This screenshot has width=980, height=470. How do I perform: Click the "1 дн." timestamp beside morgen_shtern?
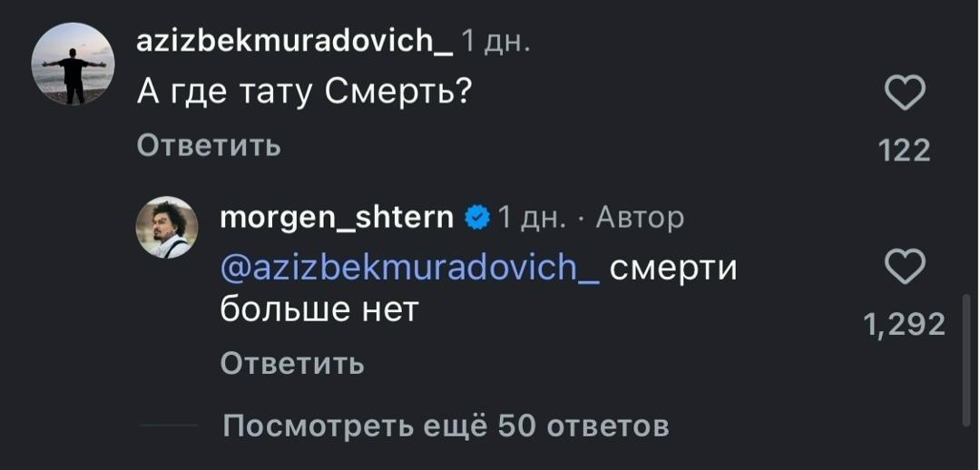tap(533, 218)
